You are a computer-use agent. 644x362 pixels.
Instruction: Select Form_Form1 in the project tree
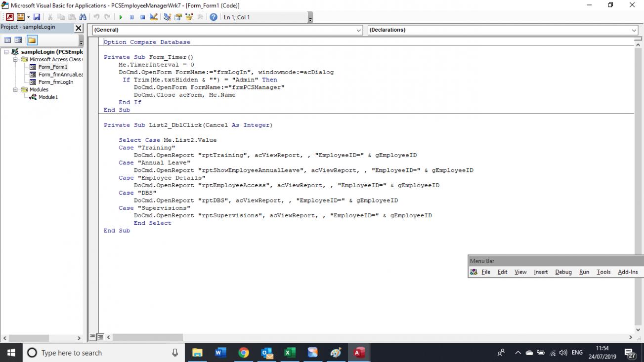click(x=53, y=67)
